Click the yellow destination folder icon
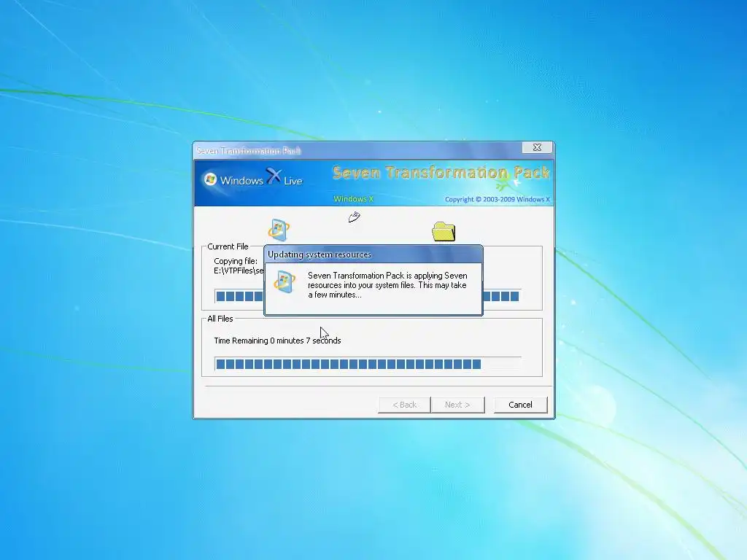The width and height of the screenshot is (747, 560). [x=444, y=231]
